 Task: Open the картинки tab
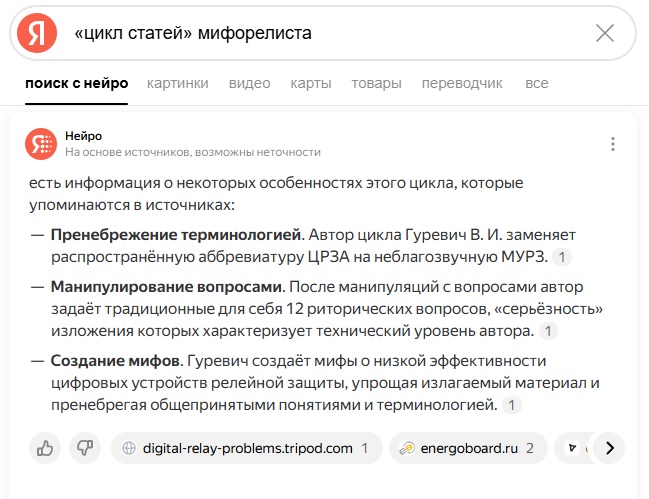pyautogui.click(x=178, y=83)
